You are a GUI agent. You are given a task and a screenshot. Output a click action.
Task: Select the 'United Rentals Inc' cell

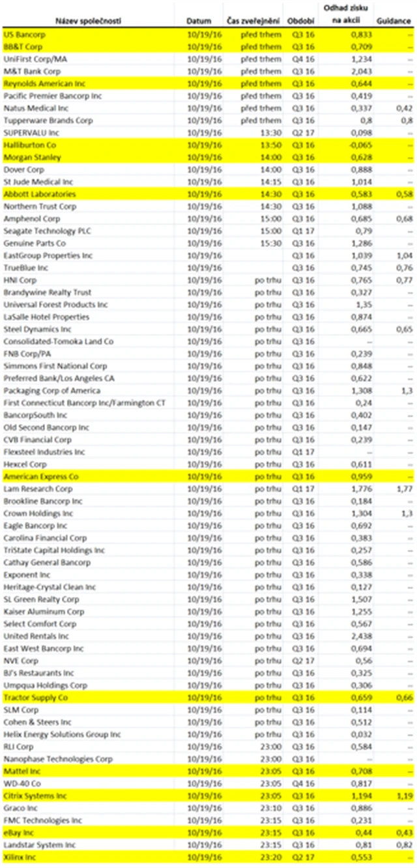tap(87, 636)
